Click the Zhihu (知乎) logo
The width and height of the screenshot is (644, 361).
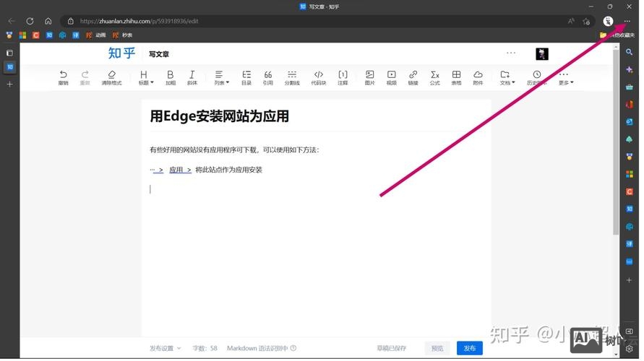121,53
